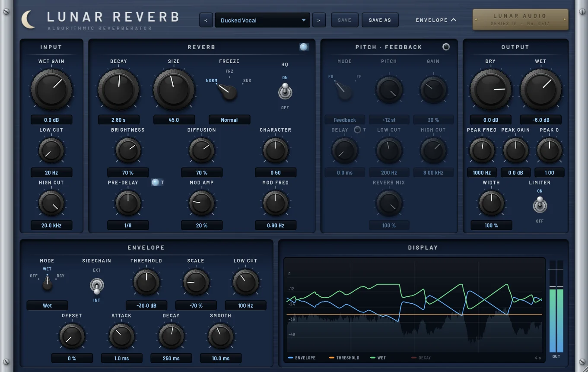The image size is (588, 372).
Task: Click the Envelope Threshold knob
Action: (146, 283)
